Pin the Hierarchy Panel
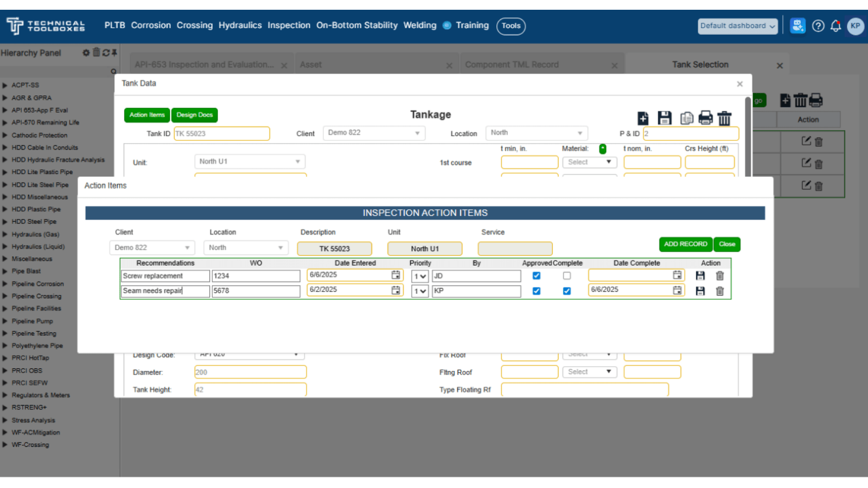Image resolution: width=868 pixels, height=488 pixels. pos(114,53)
